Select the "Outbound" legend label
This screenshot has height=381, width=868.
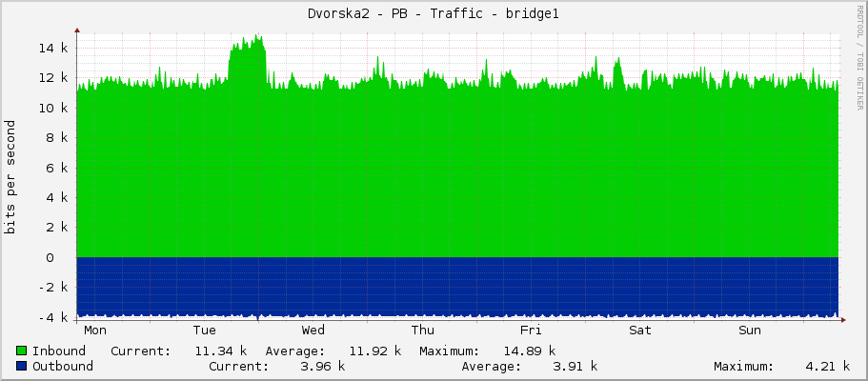pyautogui.click(x=63, y=366)
